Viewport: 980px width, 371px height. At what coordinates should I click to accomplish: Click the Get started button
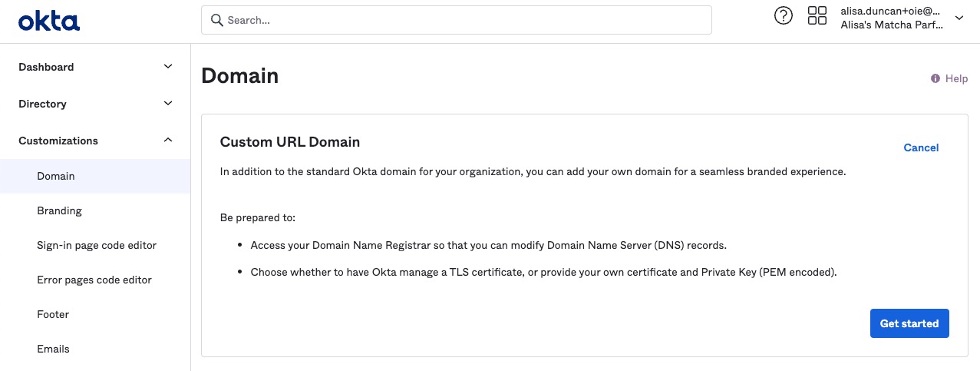(909, 323)
